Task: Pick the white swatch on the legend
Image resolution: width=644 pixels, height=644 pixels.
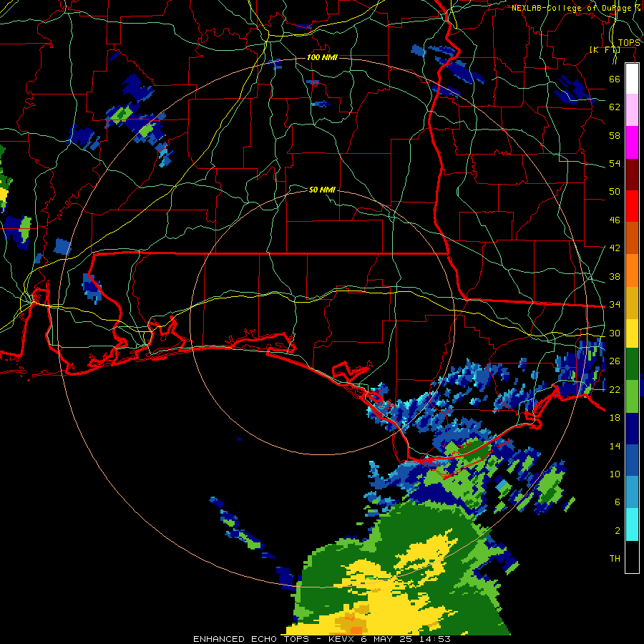Action: tap(632, 79)
